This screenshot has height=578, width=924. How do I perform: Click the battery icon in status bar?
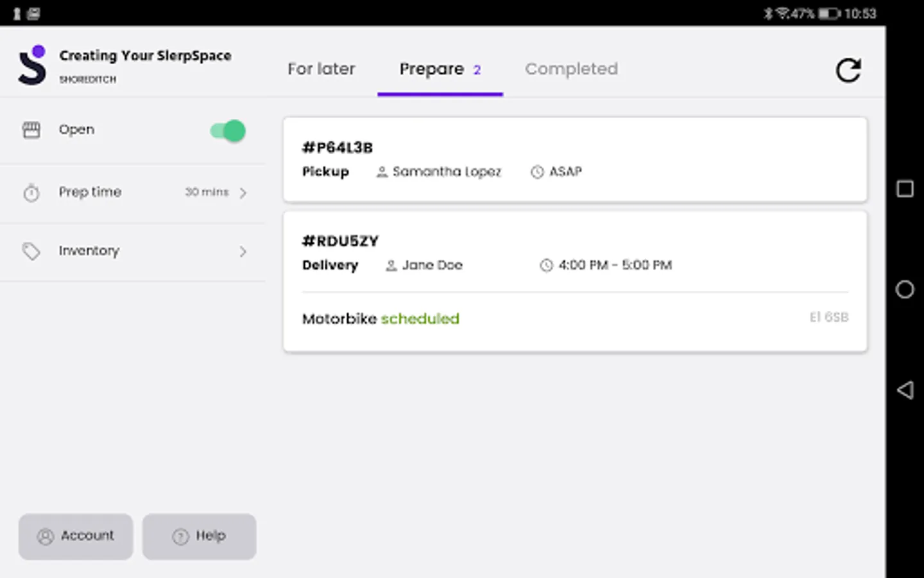(x=829, y=13)
